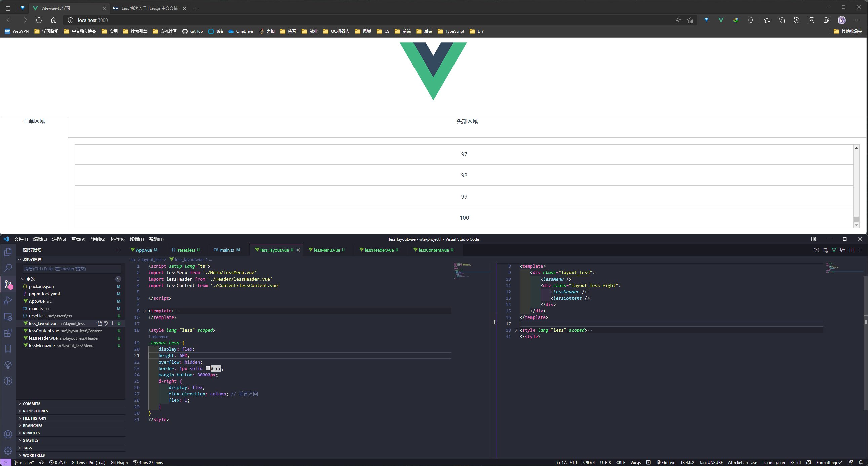Click master branch in status bar
The image size is (868, 466).
point(24,462)
